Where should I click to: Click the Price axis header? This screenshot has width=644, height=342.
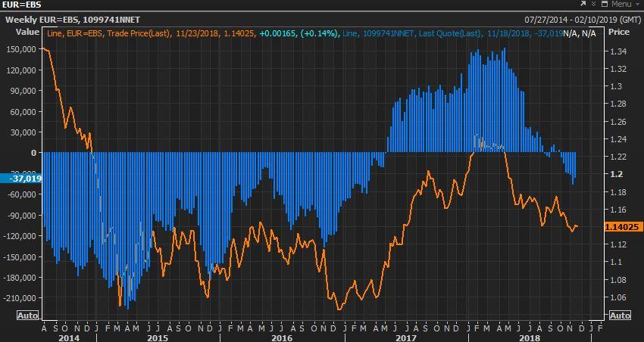pyautogui.click(x=618, y=32)
